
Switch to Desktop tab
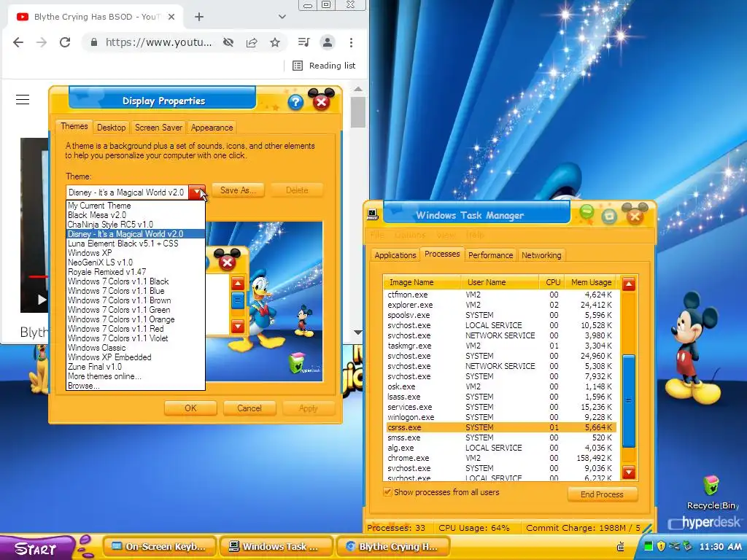click(111, 128)
